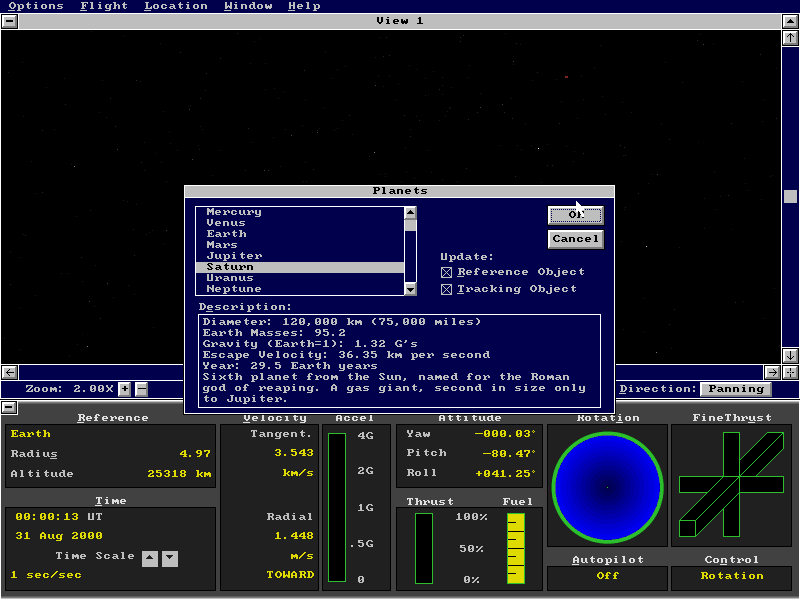Decrease Time Scale with down arrow
The height and width of the screenshot is (600, 800).
[x=169, y=558]
